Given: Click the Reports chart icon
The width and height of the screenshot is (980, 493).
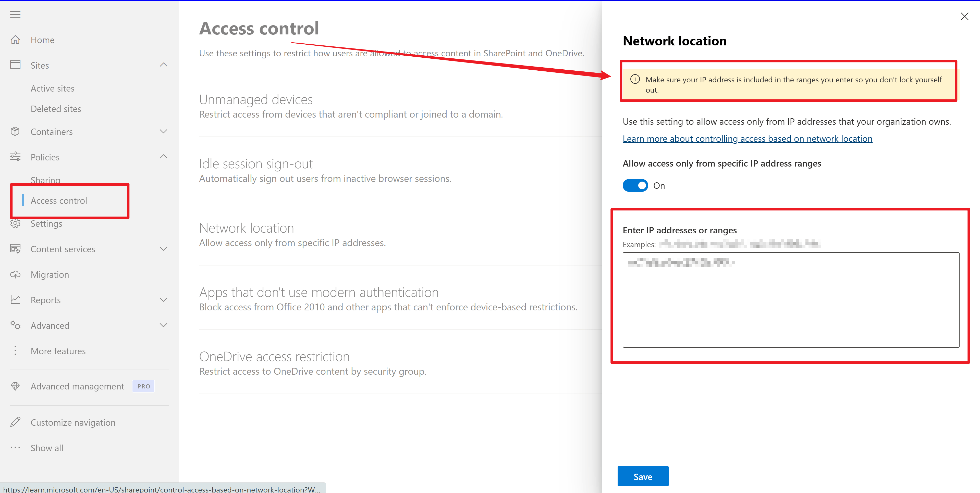Looking at the screenshot, I should click(x=15, y=300).
